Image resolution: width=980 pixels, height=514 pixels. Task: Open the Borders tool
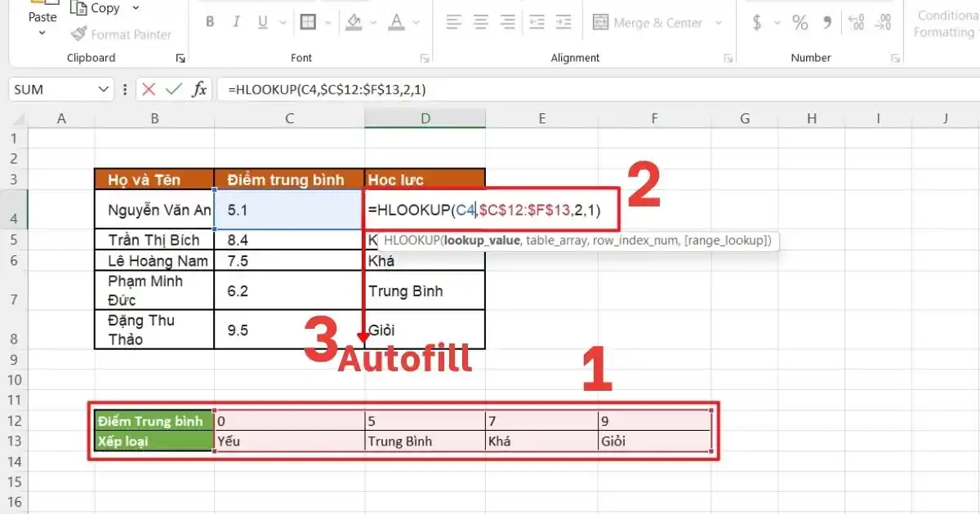coord(308,22)
